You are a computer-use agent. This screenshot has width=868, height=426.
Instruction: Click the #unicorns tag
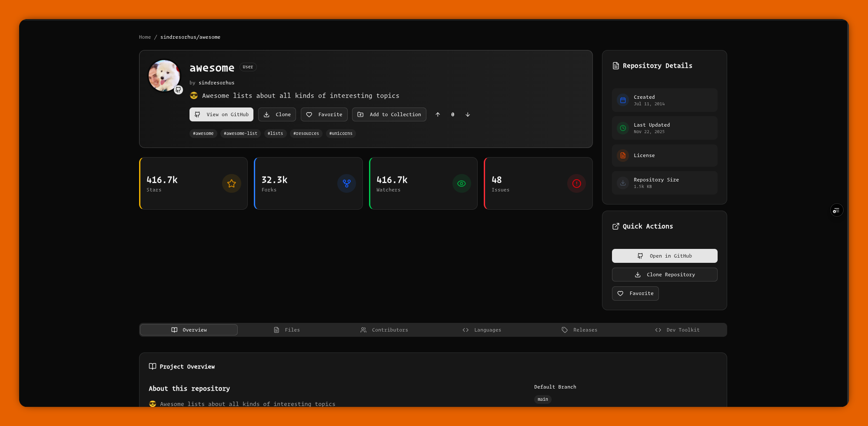pyautogui.click(x=340, y=134)
